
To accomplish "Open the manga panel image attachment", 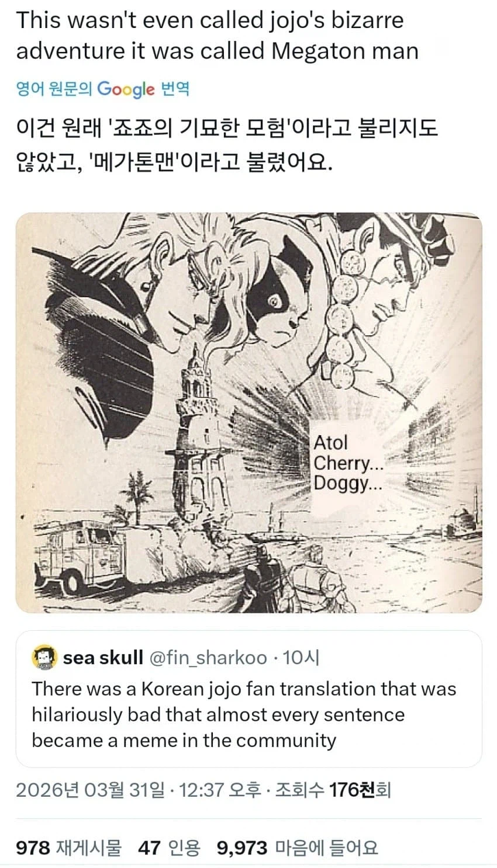I will tap(248, 412).
